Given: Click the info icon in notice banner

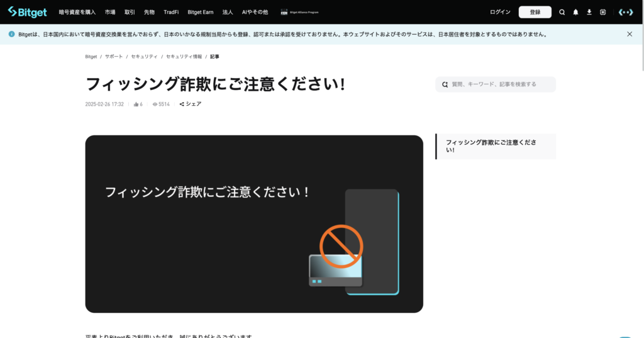Looking at the screenshot, I should coord(11,34).
